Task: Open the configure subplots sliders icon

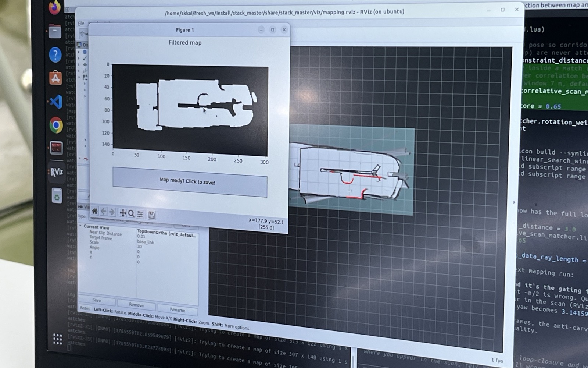Action: (140, 214)
